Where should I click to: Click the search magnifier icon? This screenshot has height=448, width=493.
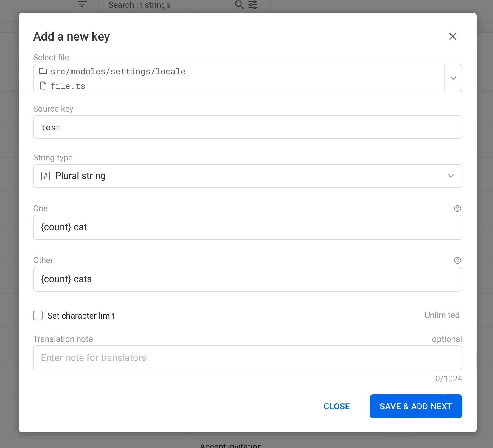click(239, 4)
